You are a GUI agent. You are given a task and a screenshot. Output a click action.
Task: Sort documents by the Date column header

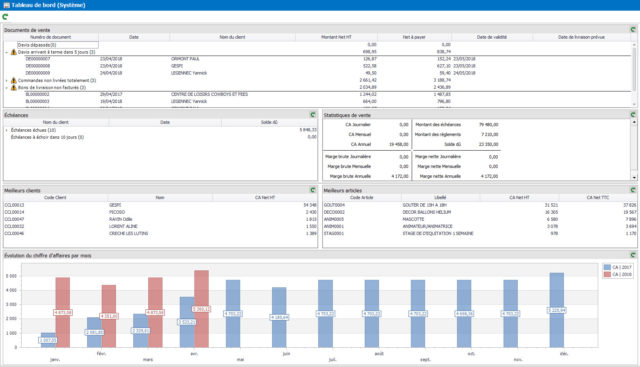coord(134,37)
